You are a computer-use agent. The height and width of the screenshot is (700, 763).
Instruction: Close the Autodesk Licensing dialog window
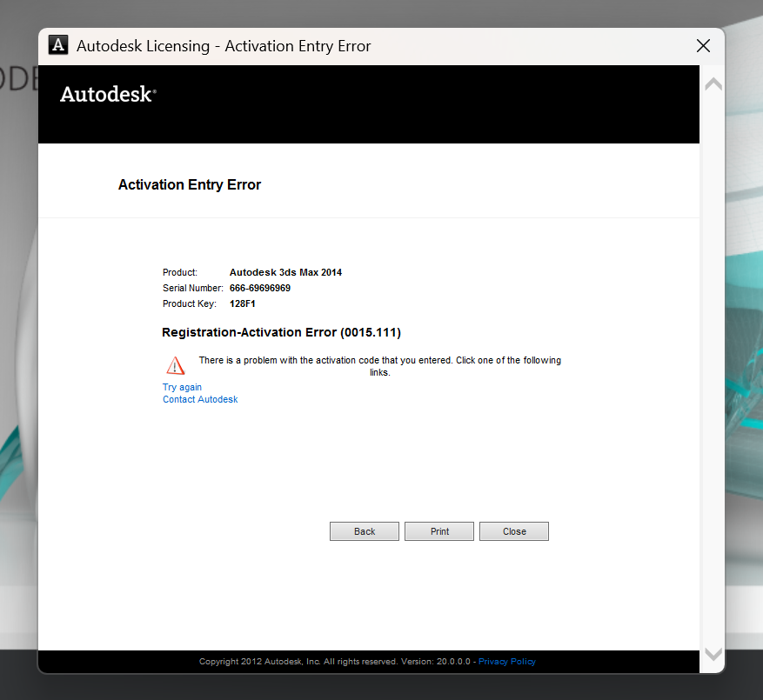coord(703,46)
